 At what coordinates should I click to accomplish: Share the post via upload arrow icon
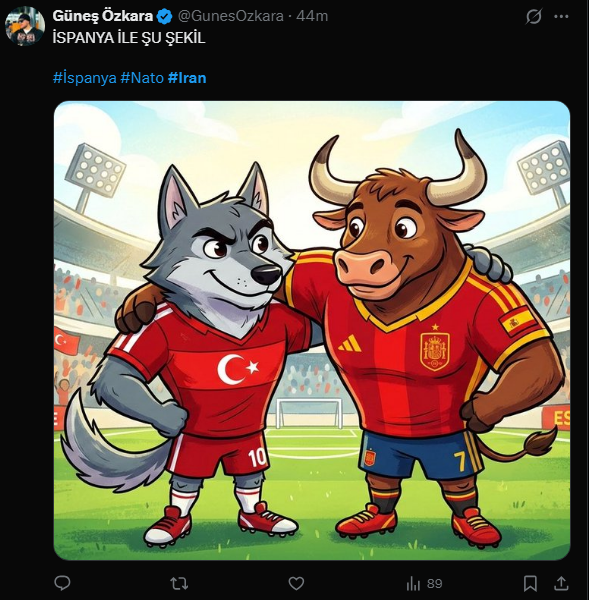pyautogui.click(x=561, y=583)
